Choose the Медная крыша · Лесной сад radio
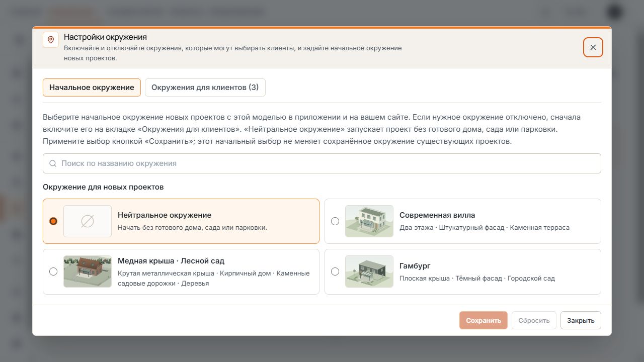This screenshot has width=644, height=362. [53, 271]
